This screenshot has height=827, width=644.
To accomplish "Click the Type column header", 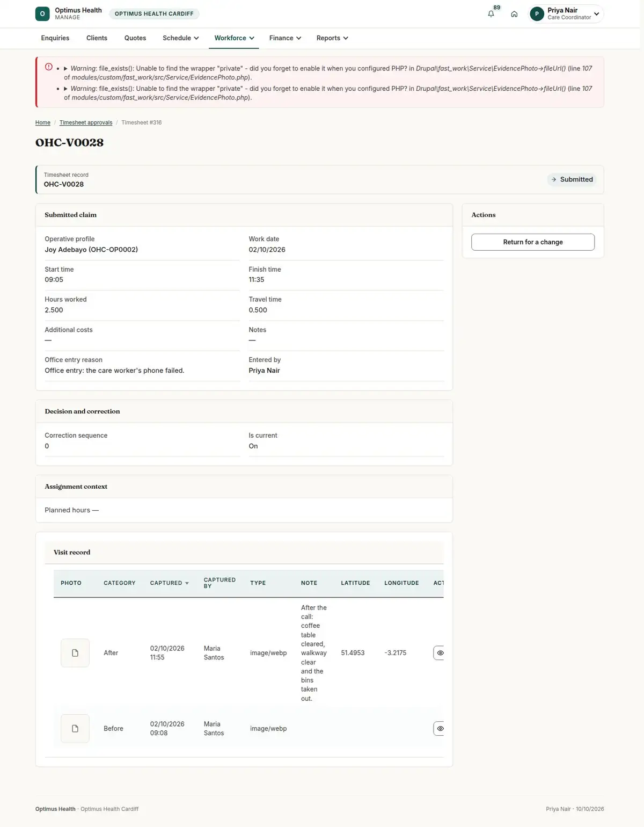I will [x=258, y=583].
